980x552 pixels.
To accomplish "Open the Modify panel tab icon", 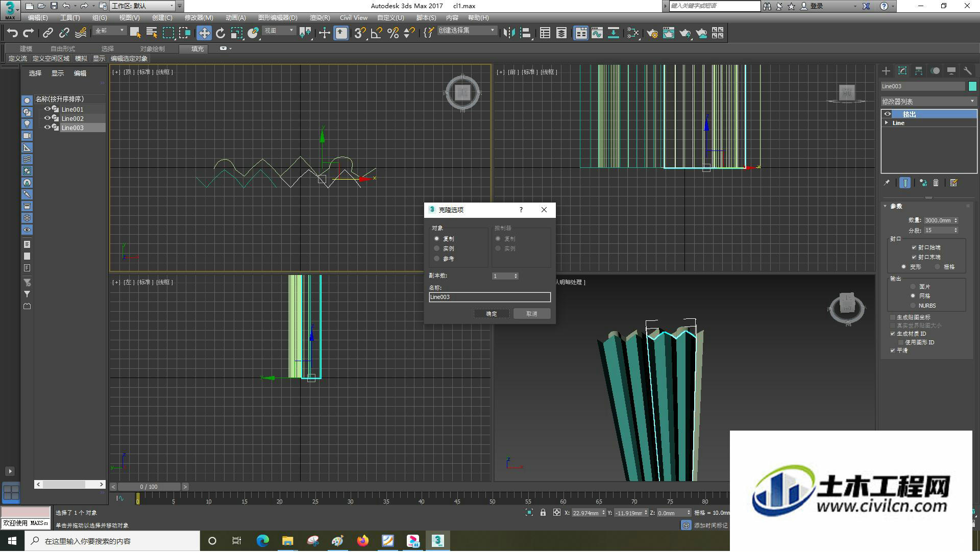I will pos(902,71).
